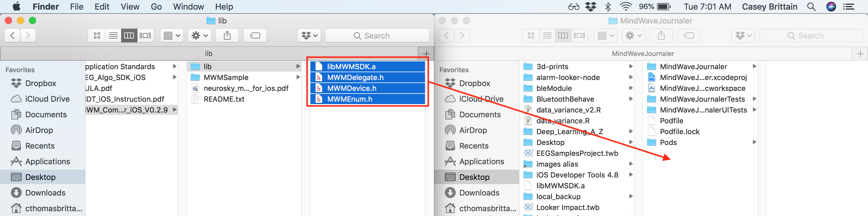Select the MWMSample folder
Screen dimensions: 868x216
(226, 77)
